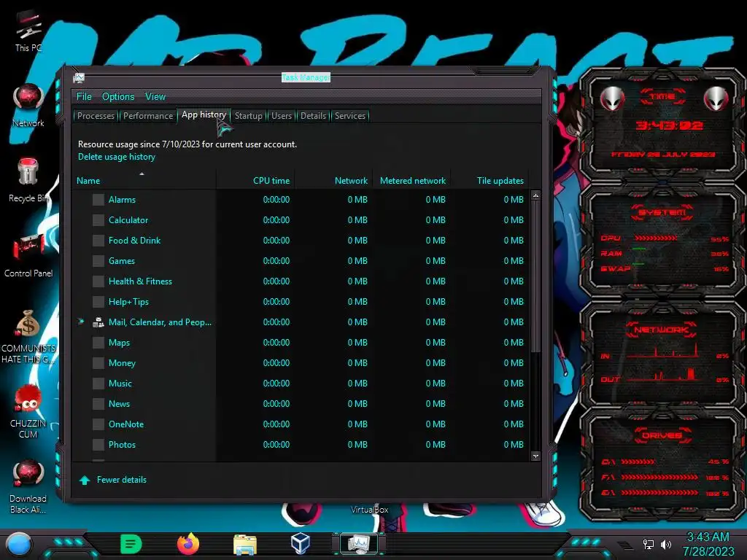Open the File menu
Image resolution: width=747 pixels, height=560 pixels.
click(84, 97)
